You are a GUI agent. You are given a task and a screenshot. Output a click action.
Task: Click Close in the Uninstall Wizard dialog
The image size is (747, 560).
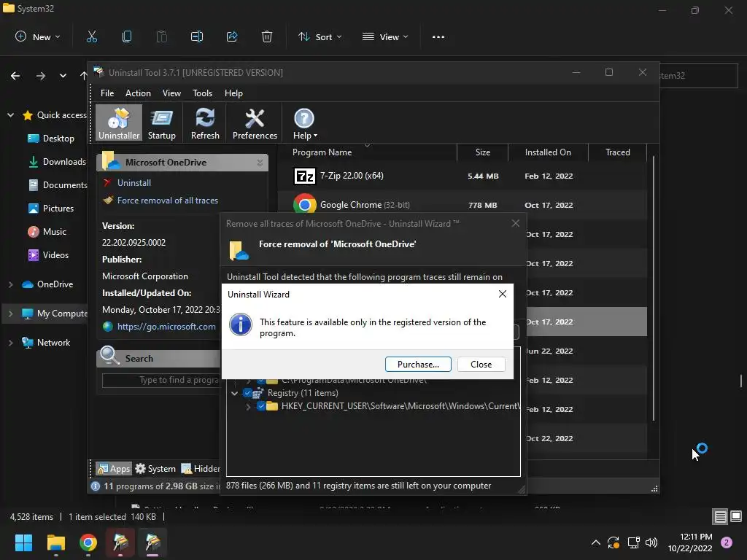[481, 365]
